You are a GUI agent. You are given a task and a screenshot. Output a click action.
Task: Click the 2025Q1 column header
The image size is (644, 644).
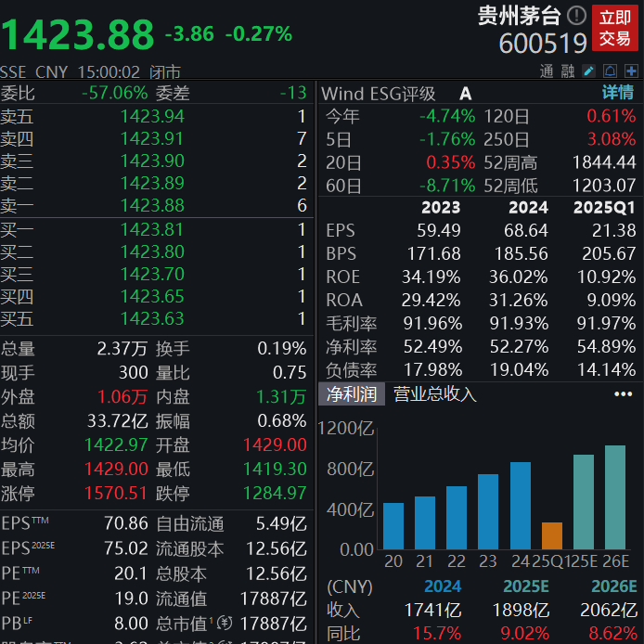[x=605, y=208]
